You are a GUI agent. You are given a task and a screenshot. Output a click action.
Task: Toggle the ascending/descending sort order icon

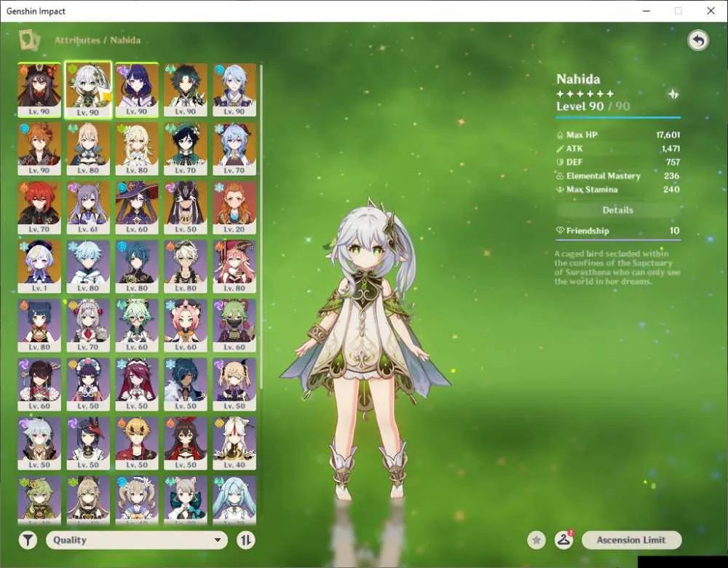245,540
